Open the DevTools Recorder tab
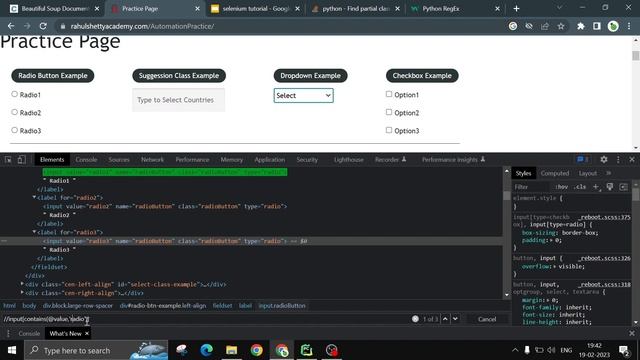The width and height of the screenshot is (640, 360). [x=390, y=160]
